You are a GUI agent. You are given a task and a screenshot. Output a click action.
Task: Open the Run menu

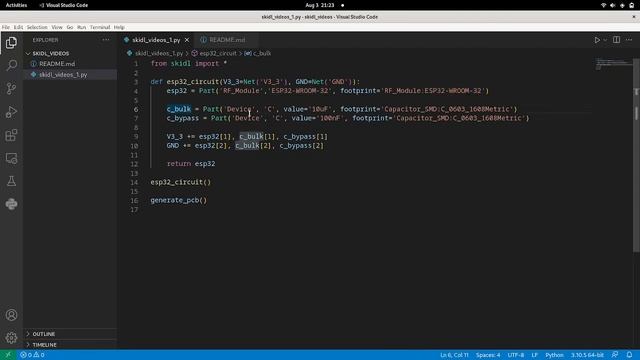click(82, 27)
